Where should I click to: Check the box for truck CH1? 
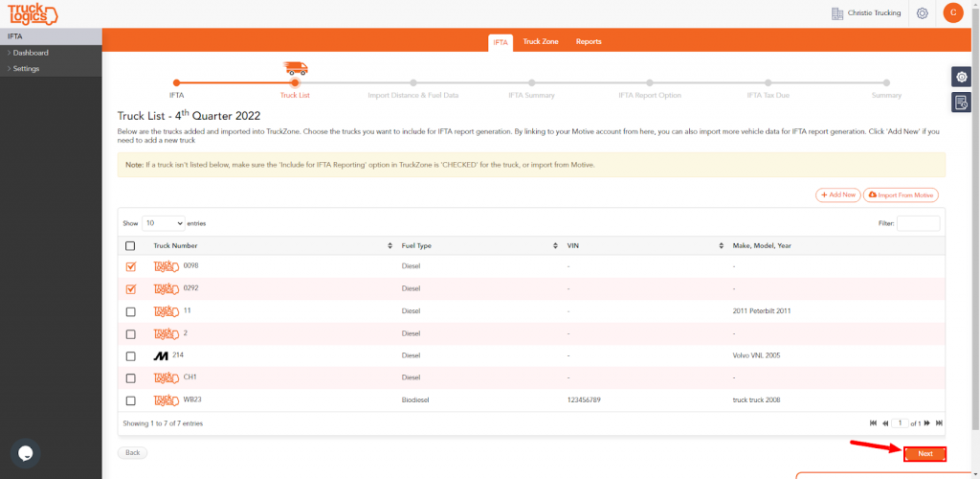(x=130, y=378)
